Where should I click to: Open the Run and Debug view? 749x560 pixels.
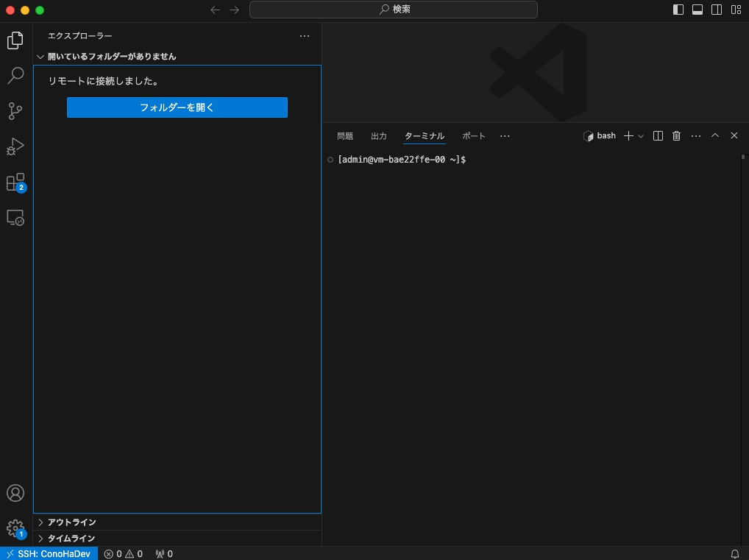point(15,146)
